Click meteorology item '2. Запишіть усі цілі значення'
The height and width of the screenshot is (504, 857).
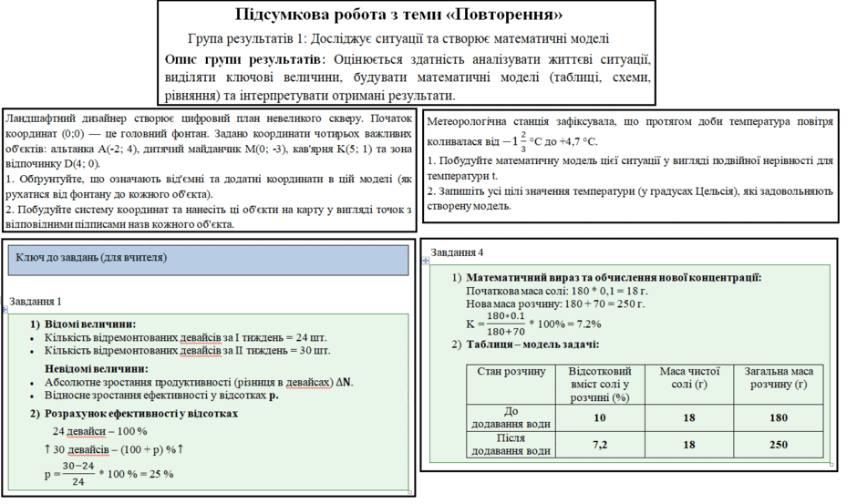[x=630, y=199]
